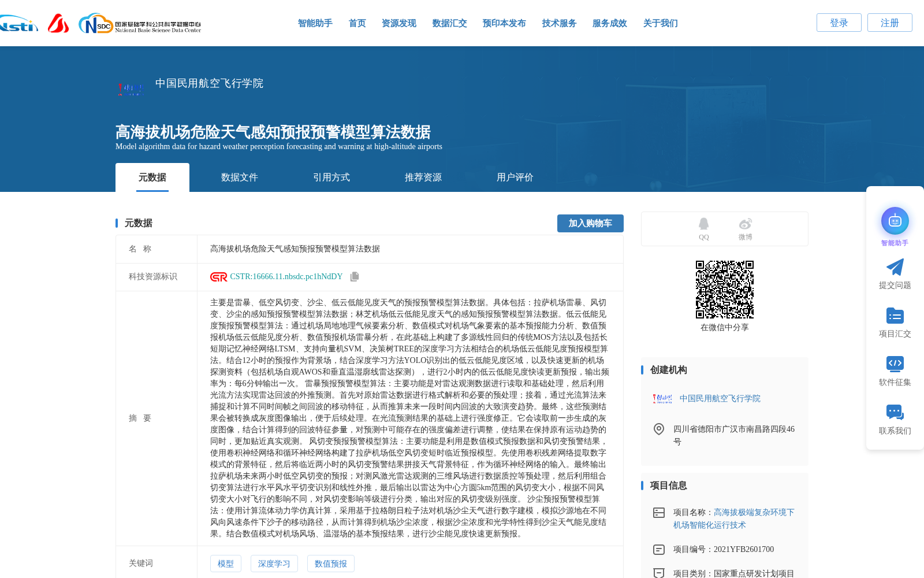Click the project category icon
Screen dimensions: 924x578
click(659, 573)
